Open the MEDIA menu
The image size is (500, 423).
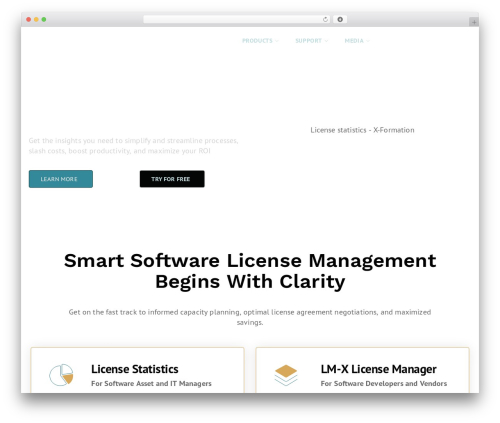354,41
